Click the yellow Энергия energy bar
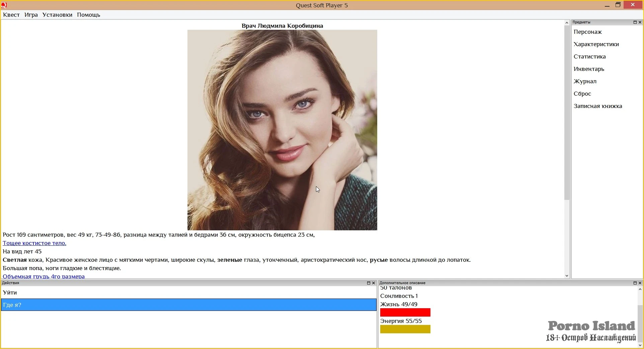This screenshot has width=644, height=349. (405, 329)
